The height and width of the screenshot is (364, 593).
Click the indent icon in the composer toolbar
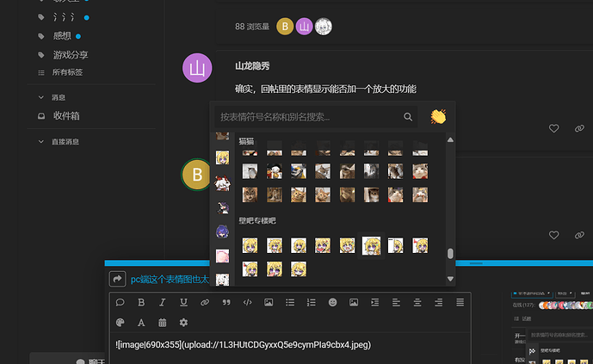coord(374,302)
